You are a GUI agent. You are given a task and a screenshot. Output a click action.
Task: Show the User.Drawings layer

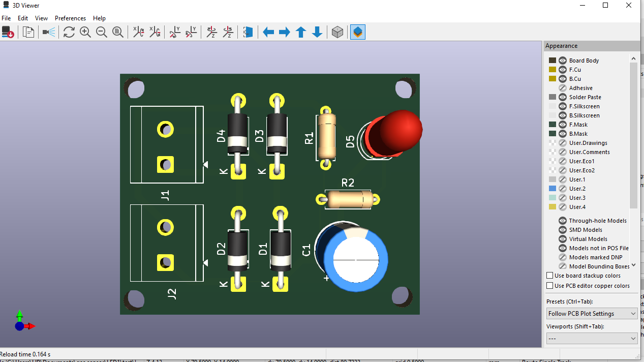pyautogui.click(x=563, y=143)
